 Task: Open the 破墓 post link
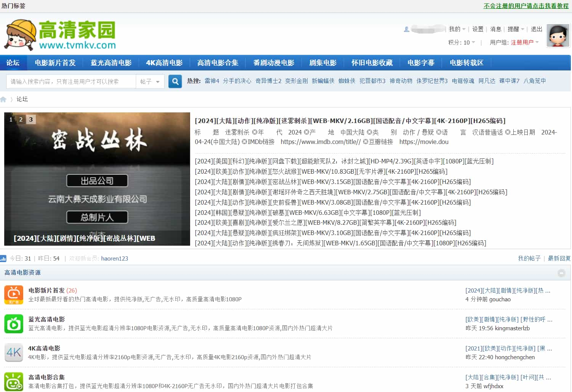tap(308, 213)
